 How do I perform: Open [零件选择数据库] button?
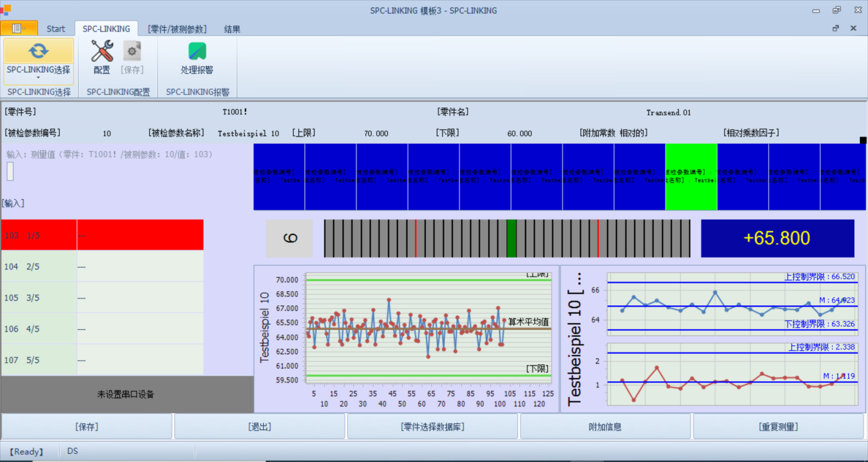pyautogui.click(x=432, y=427)
